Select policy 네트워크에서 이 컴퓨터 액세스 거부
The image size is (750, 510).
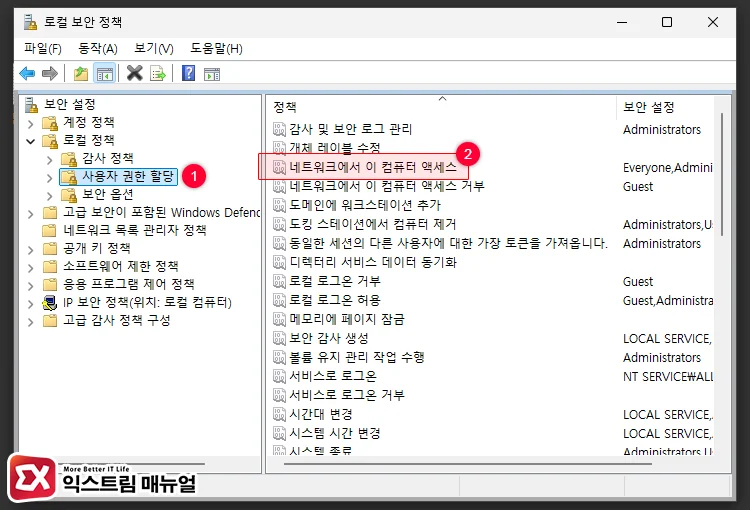point(387,186)
